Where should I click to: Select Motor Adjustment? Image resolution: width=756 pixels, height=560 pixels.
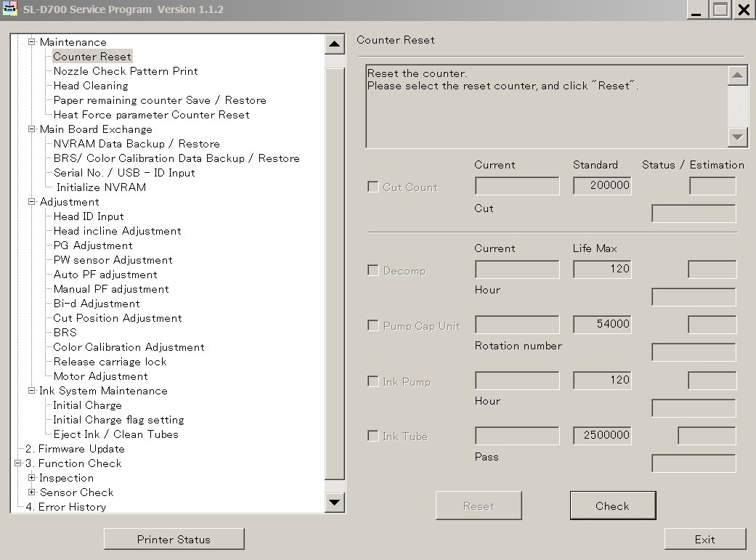(101, 376)
